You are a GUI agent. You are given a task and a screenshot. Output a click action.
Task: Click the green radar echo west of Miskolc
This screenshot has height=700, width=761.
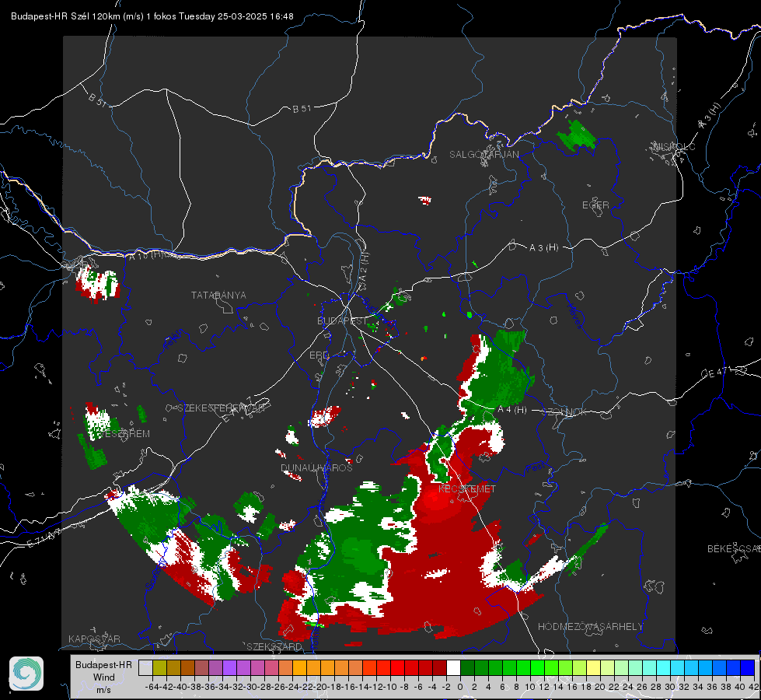coord(577,135)
